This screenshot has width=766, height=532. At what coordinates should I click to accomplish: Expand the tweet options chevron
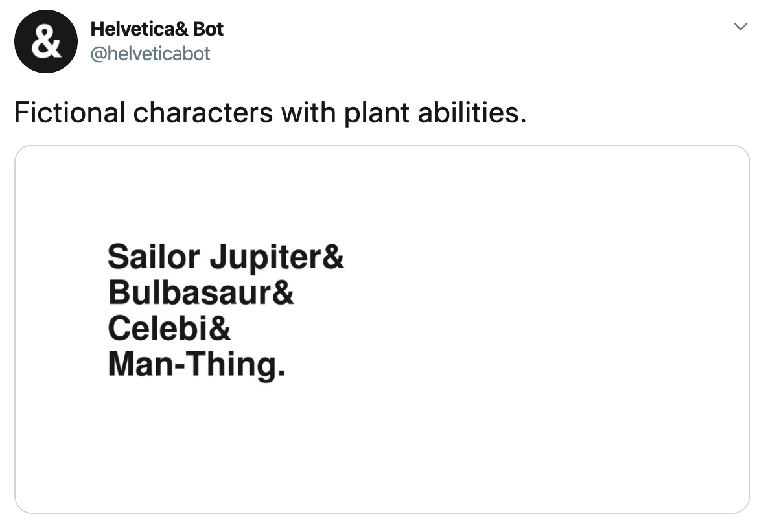(739, 27)
